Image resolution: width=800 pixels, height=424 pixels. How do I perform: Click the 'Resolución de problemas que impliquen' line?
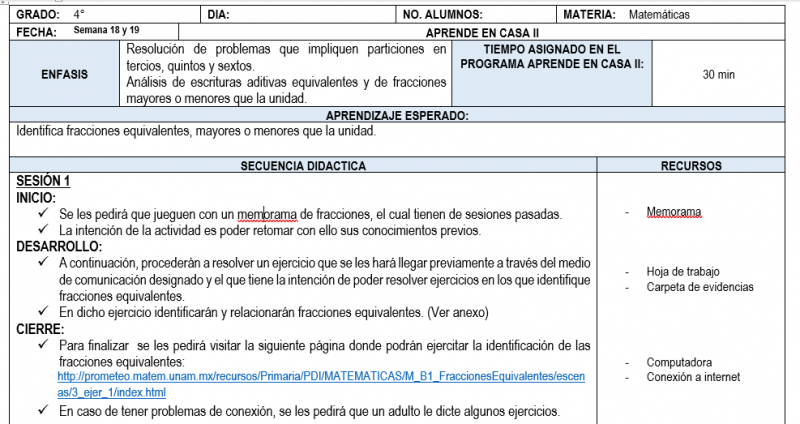point(286,49)
